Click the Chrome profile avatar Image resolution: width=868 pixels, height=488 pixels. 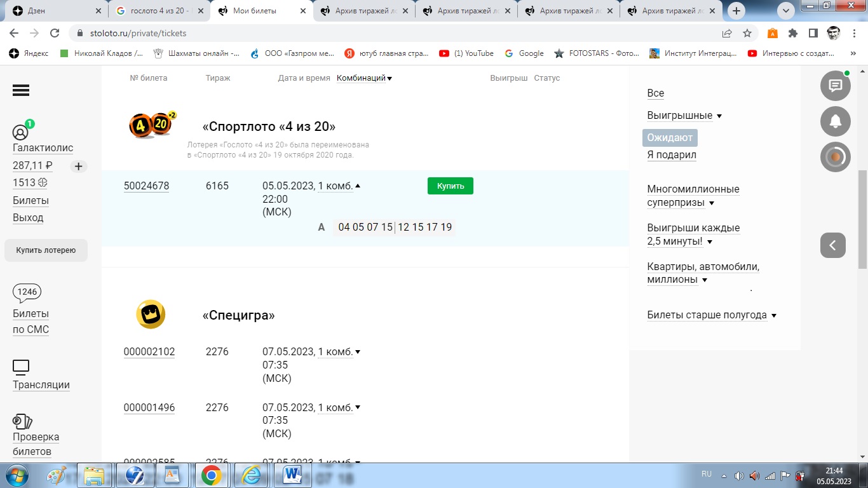pyautogui.click(x=833, y=33)
